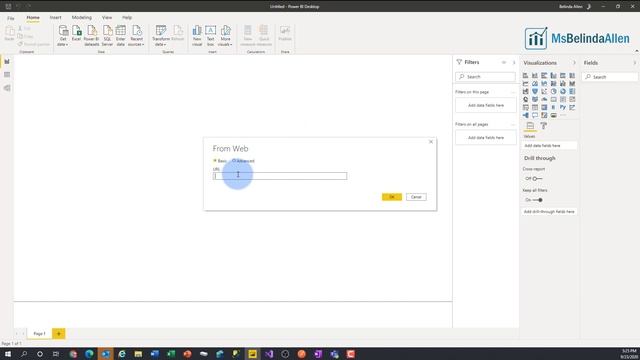This screenshot has width=640, height=360.
Task: Switch to the Modeling ribbon tab
Action: (x=82, y=18)
